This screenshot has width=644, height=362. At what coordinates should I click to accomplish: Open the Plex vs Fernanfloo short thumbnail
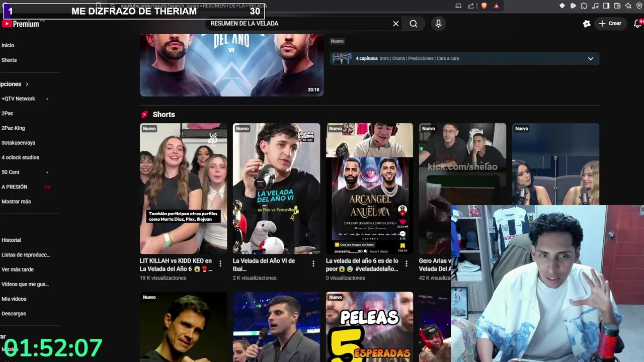point(276,189)
